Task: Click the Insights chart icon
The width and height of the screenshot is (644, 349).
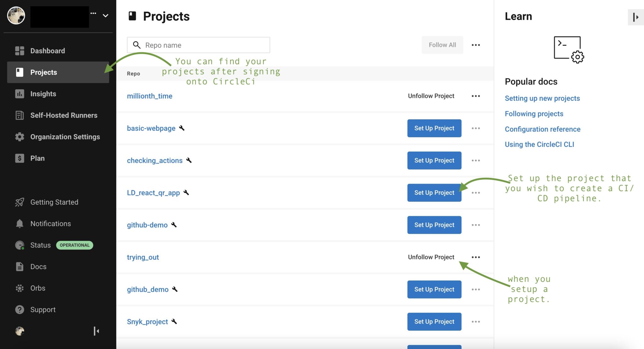Action: [19, 94]
